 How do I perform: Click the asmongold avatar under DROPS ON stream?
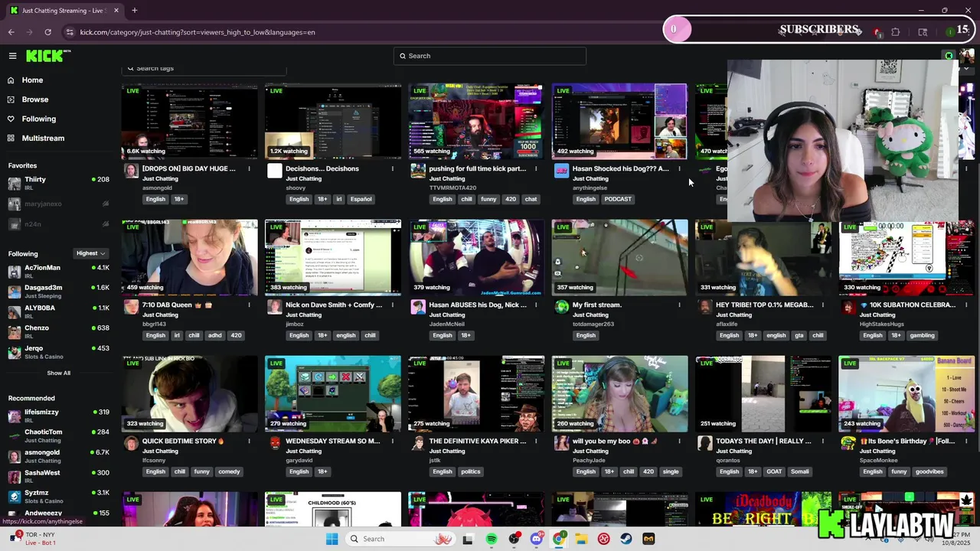click(131, 171)
